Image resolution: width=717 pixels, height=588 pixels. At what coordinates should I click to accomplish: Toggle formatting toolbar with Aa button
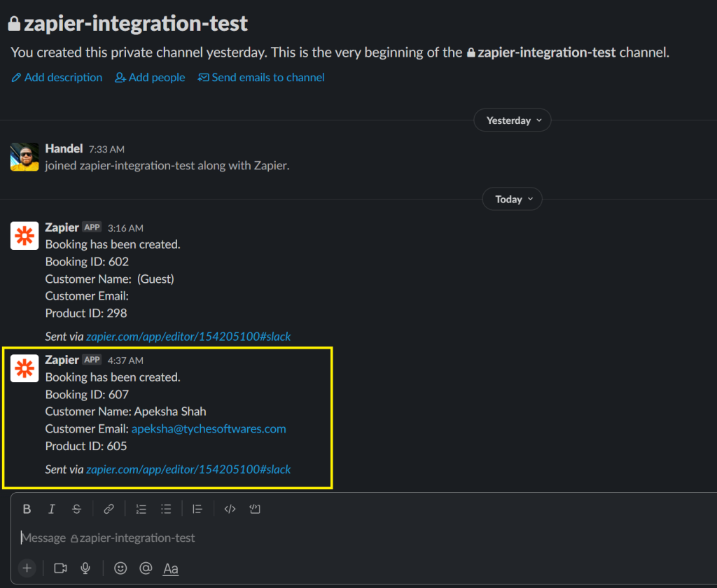[x=171, y=569]
